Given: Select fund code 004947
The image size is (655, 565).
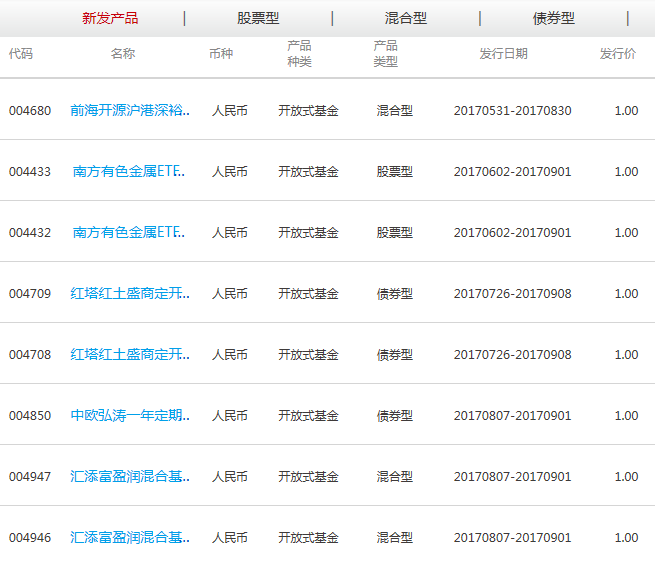Looking at the screenshot, I should 30,476.
